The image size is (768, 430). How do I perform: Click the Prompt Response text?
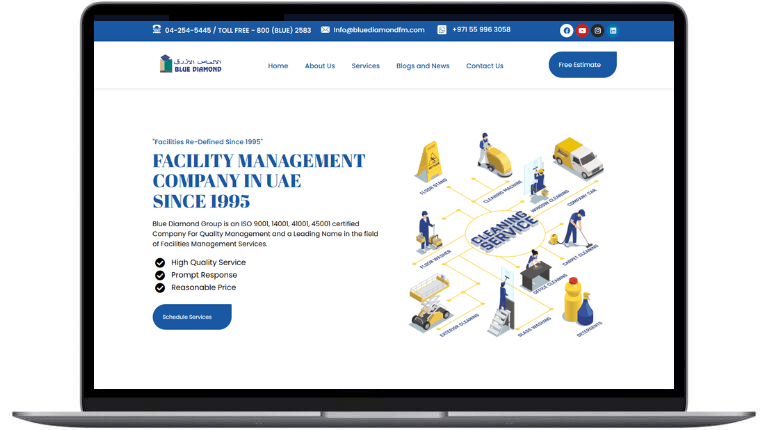[204, 275]
